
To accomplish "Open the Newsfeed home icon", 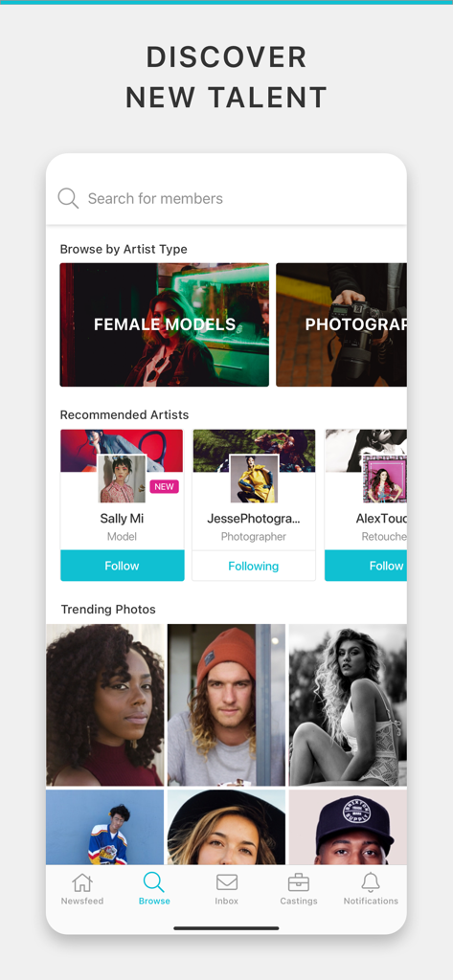I will tap(82, 882).
